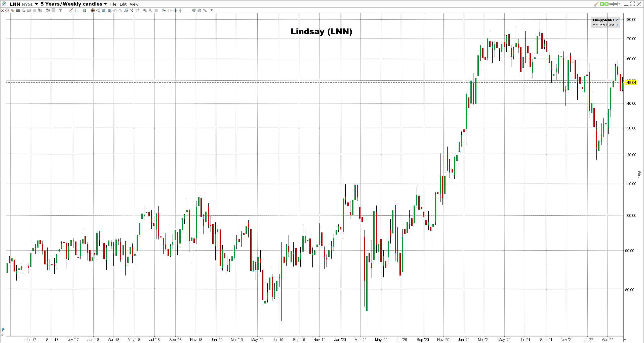Click the zoom out magnifier icon

pyautogui.click(x=150, y=10)
